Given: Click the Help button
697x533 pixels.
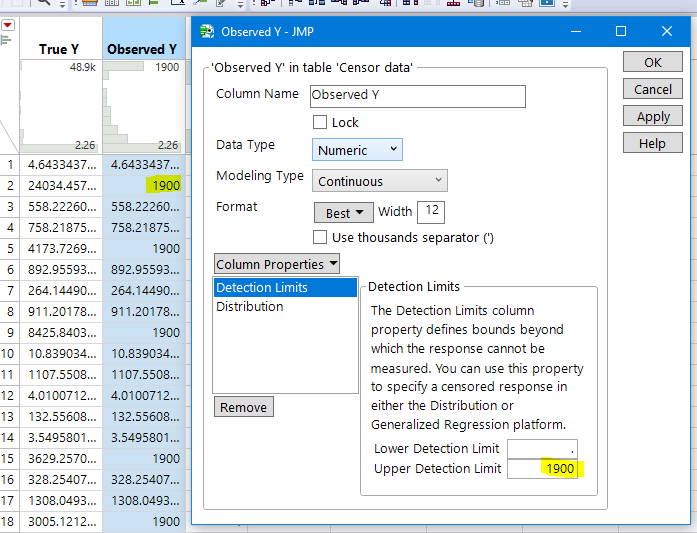Looking at the screenshot, I should (x=652, y=143).
